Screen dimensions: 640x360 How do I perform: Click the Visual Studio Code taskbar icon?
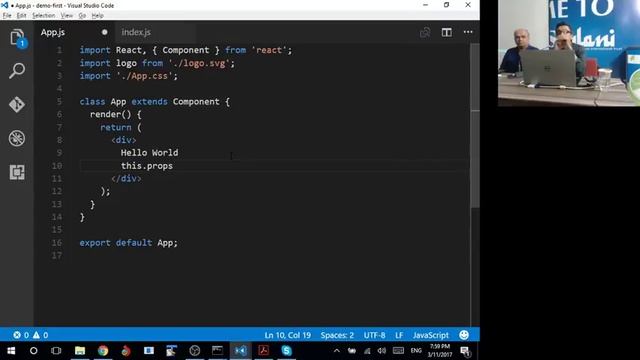pyautogui.click(x=240, y=351)
